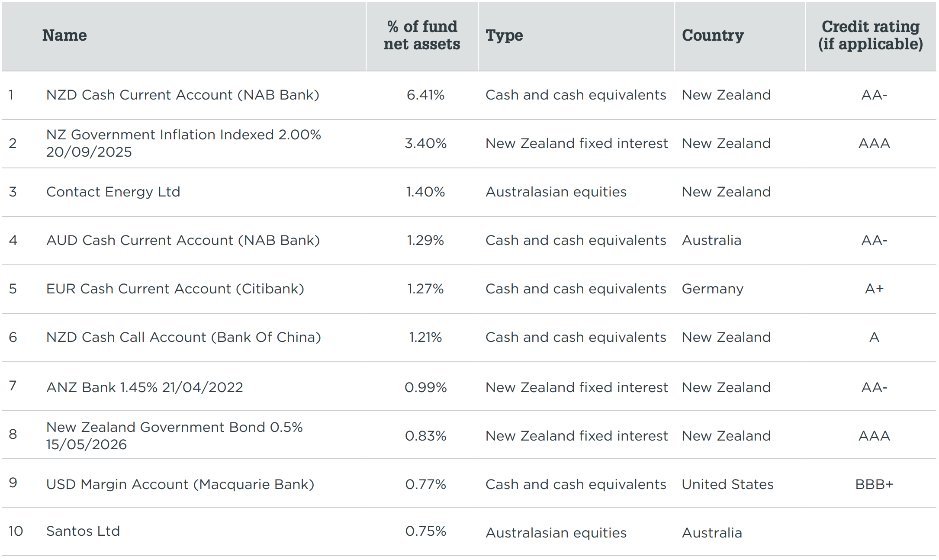Click NZ Government Inflation Indexed 2.00% entry
The height and width of the screenshot is (560, 939).
(x=183, y=143)
